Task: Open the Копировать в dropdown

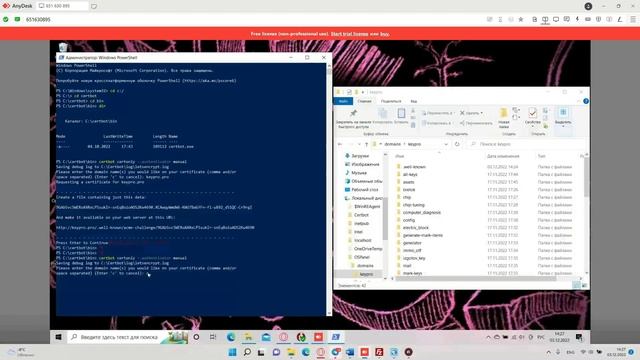Action: pyautogui.click(x=436, y=123)
